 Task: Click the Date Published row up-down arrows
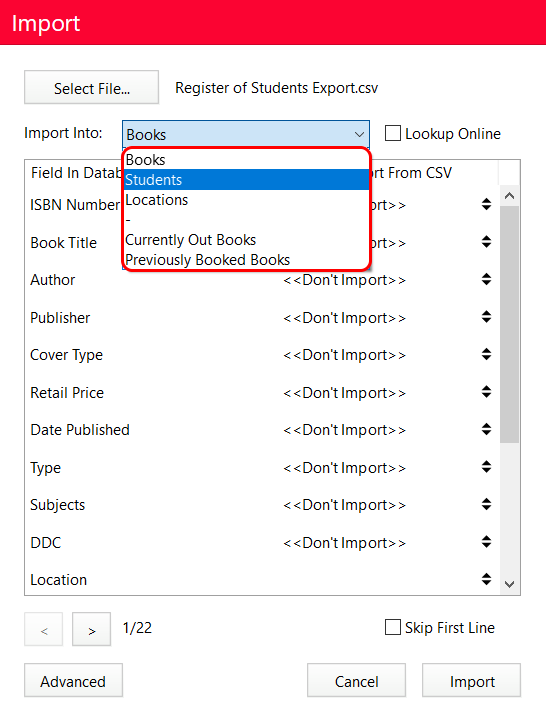point(486,429)
